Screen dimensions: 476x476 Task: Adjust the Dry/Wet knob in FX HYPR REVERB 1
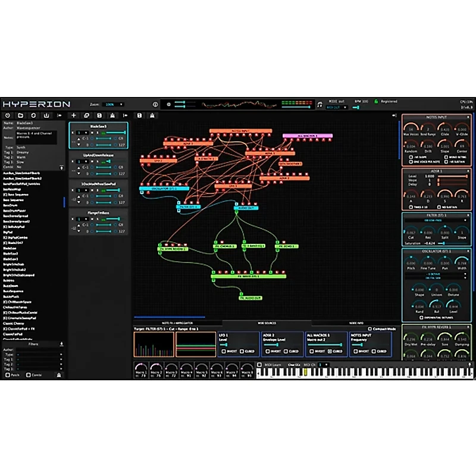(410, 337)
